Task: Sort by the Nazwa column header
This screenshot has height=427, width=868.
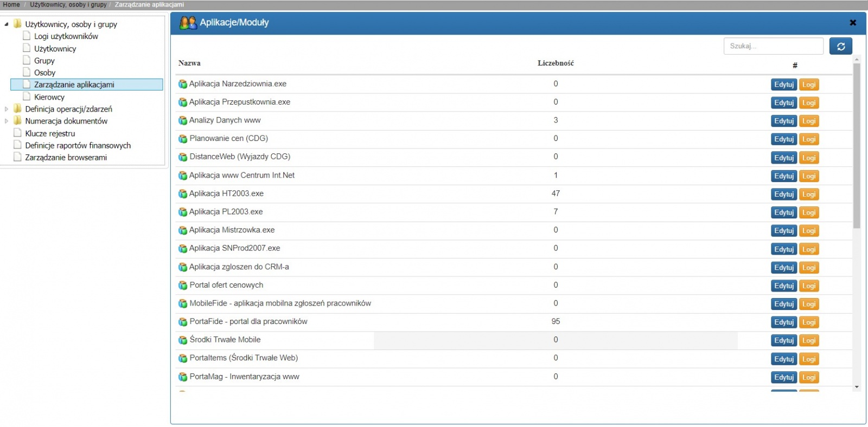Action: click(x=189, y=63)
